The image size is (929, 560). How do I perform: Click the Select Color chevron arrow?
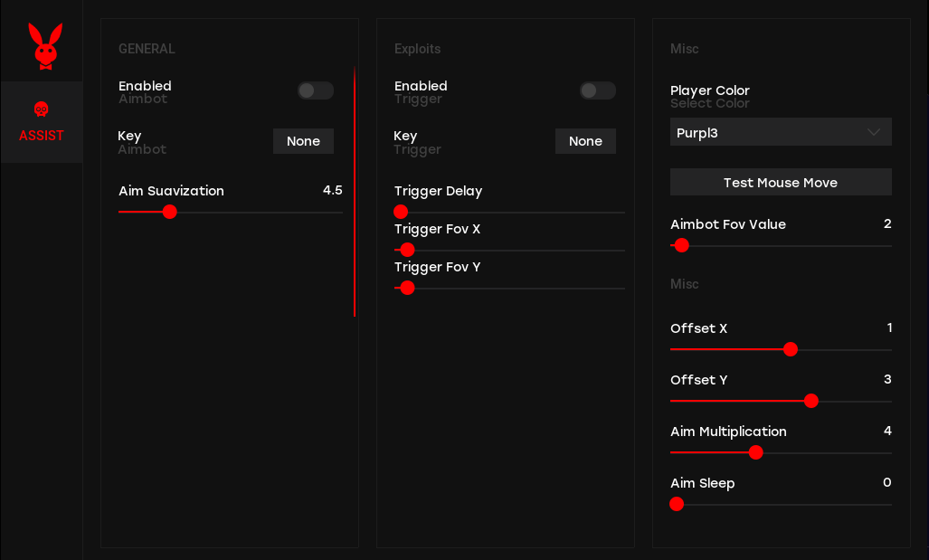(x=874, y=132)
